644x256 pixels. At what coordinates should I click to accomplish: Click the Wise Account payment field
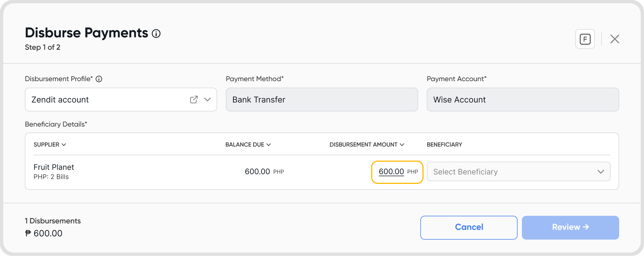[523, 100]
